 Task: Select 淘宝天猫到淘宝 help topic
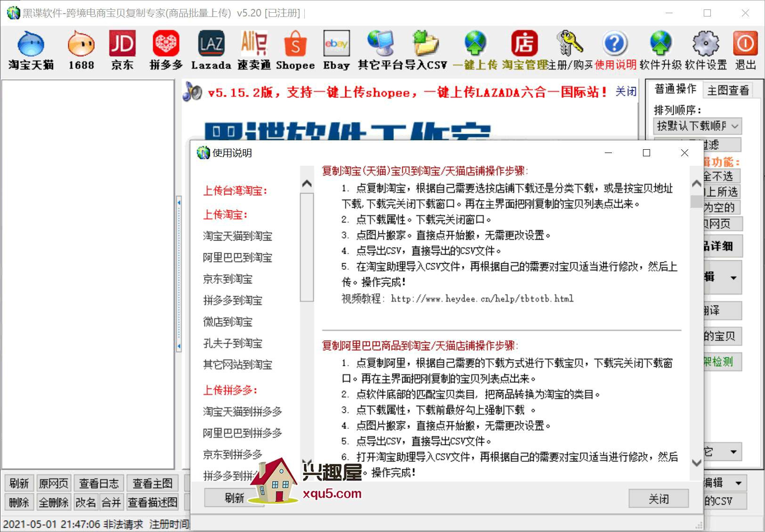coord(237,236)
